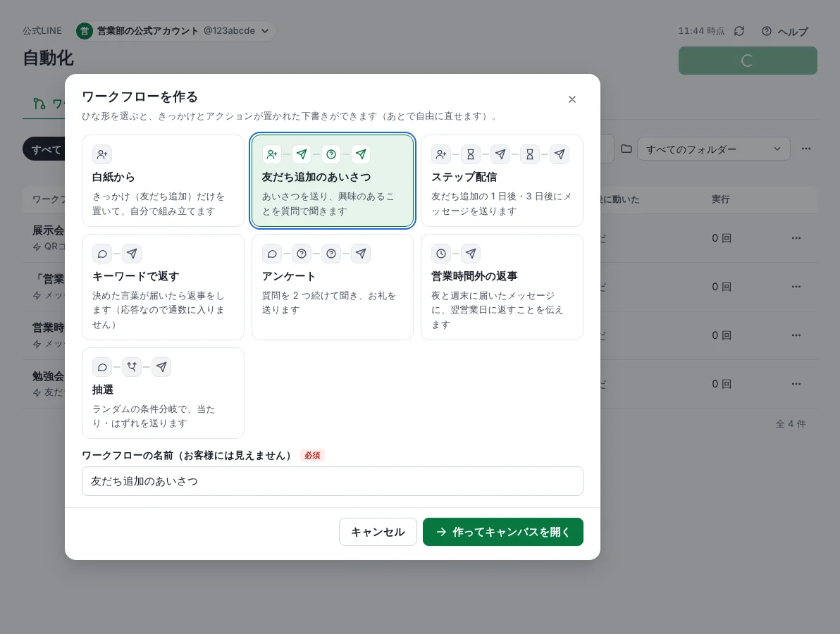Close the ワークフローを作る dialog
This screenshot has width=840, height=634.
tap(572, 99)
